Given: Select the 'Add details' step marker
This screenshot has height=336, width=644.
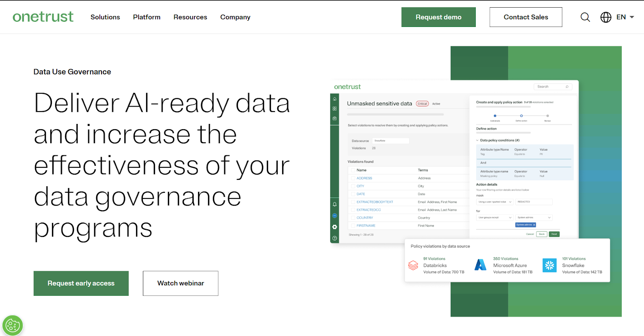Looking at the screenshot, I should [495, 116].
